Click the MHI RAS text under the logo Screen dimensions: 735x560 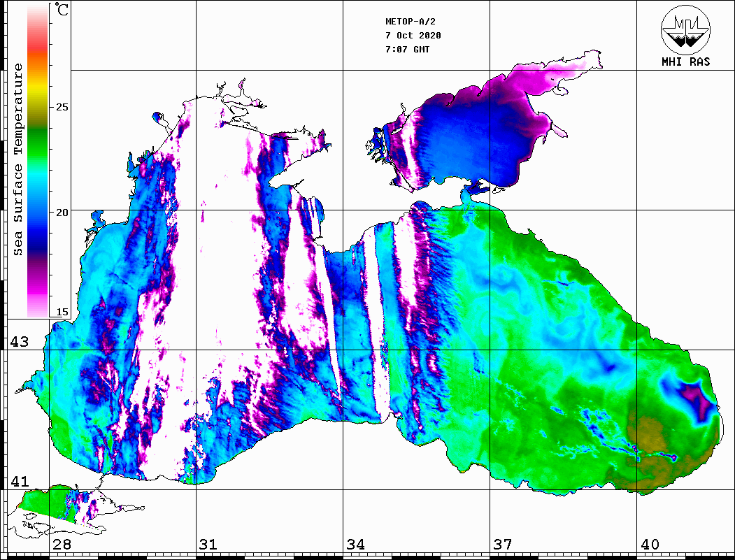point(685,62)
